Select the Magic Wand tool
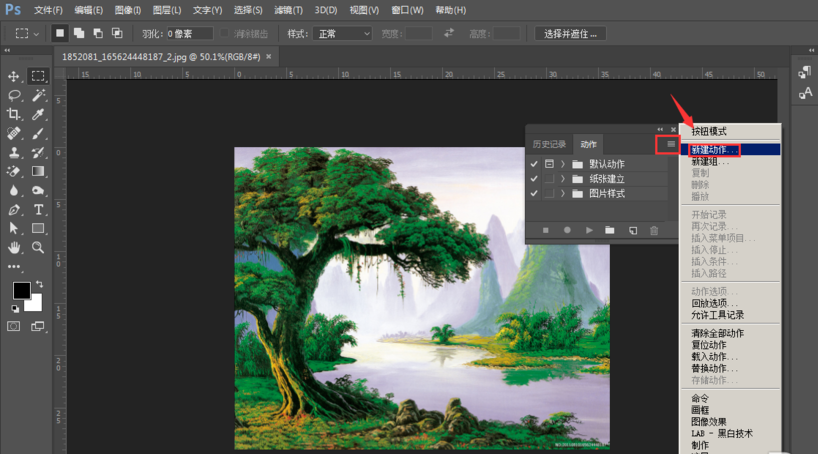The width and height of the screenshot is (818, 454). 38,95
